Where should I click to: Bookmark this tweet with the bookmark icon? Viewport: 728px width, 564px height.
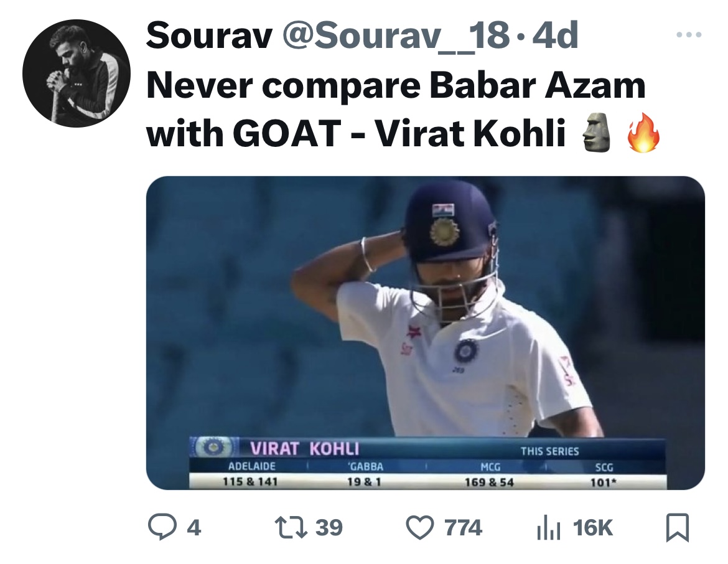click(x=676, y=528)
